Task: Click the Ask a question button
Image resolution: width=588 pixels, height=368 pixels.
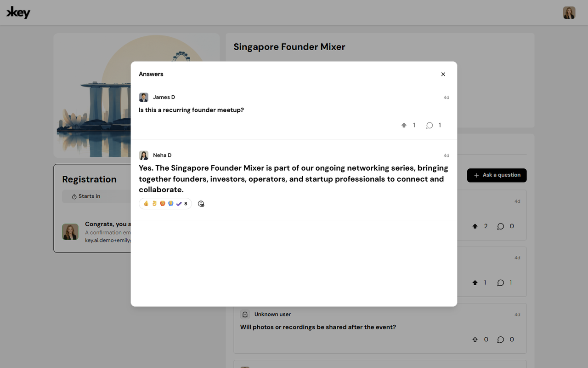Action: pyautogui.click(x=497, y=175)
